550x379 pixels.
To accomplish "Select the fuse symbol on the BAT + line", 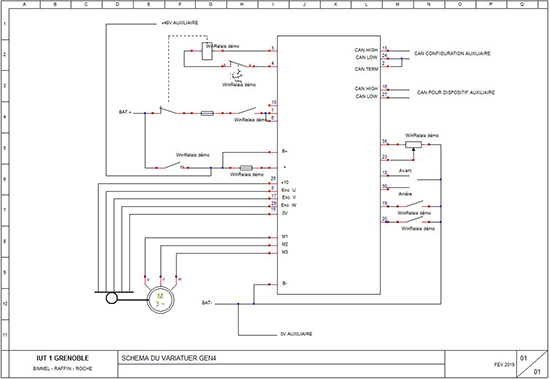I will (207, 113).
